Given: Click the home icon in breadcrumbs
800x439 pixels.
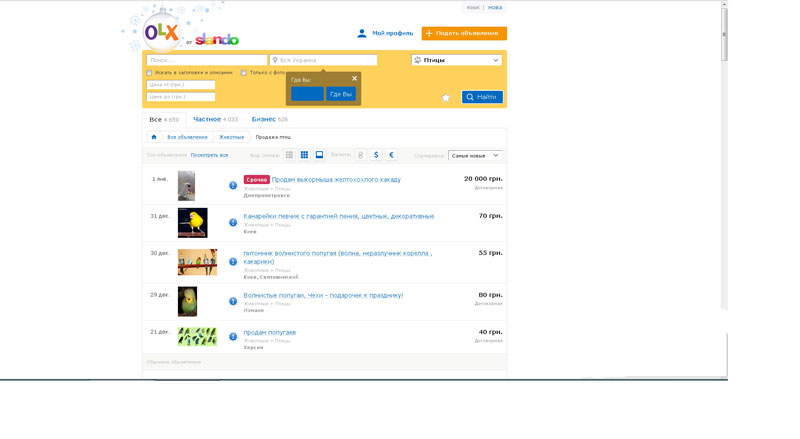Looking at the screenshot, I should [153, 137].
